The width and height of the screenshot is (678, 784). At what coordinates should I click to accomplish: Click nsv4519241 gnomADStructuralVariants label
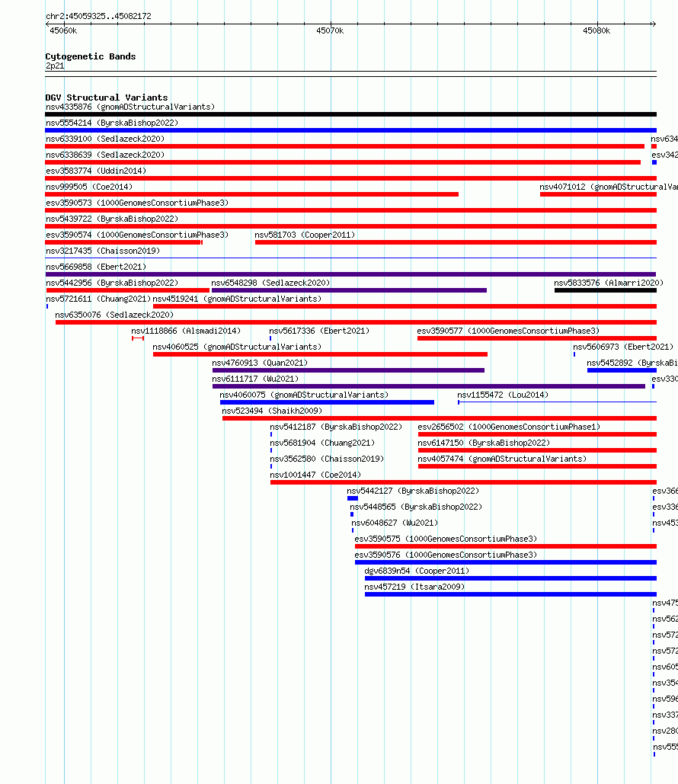point(237,299)
